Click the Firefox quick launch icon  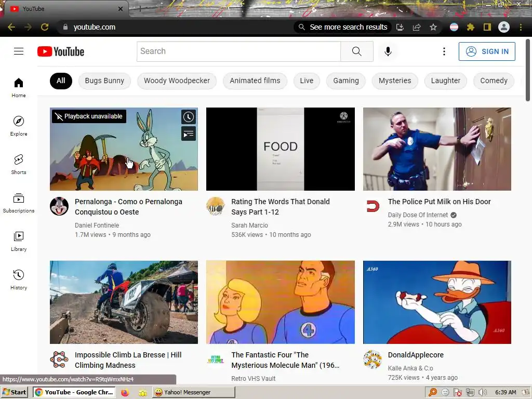(x=125, y=393)
